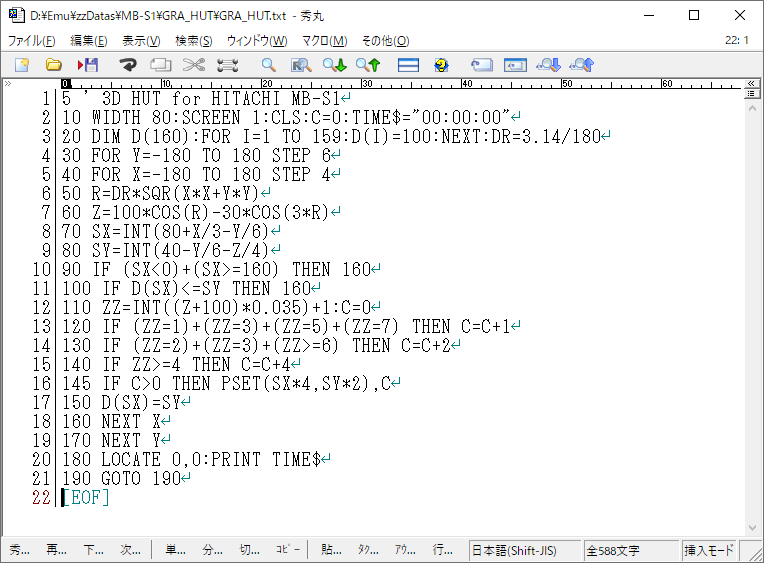
Task: Open Find with the magnifying glass icon
Action: pos(268,65)
